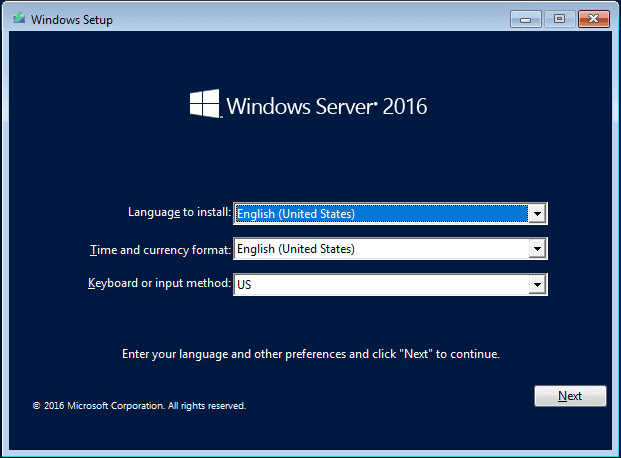The height and width of the screenshot is (458, 621).
Task: Minimize the Windows Setup window
Action: [526, 19]
